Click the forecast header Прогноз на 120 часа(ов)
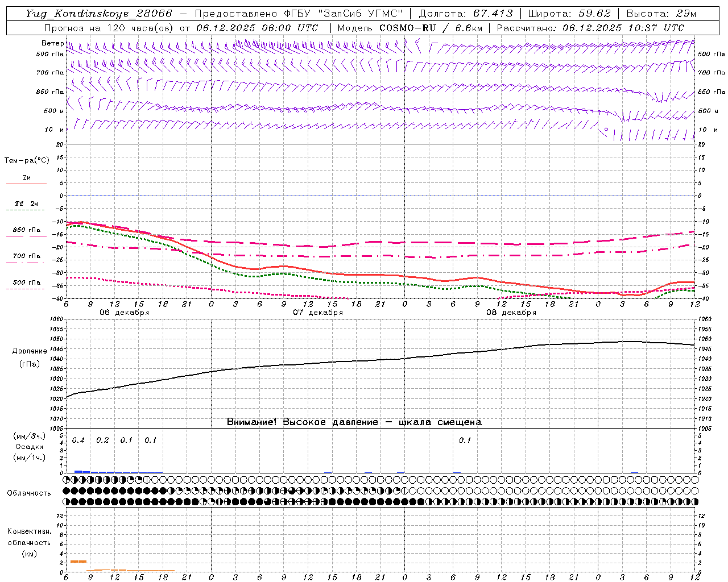The height and width of the screenshot is (582, 728). click(109, 28)
